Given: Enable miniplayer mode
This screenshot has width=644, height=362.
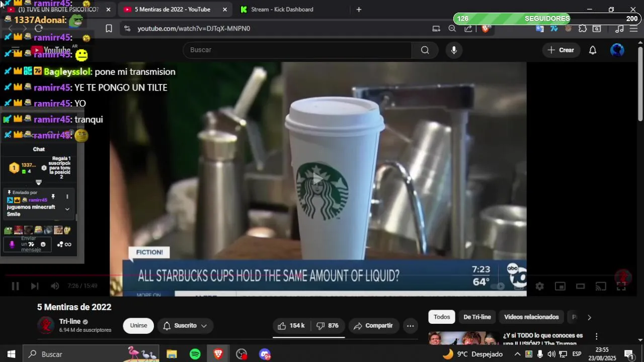Looking at the screenshot, I should point(560,286).
